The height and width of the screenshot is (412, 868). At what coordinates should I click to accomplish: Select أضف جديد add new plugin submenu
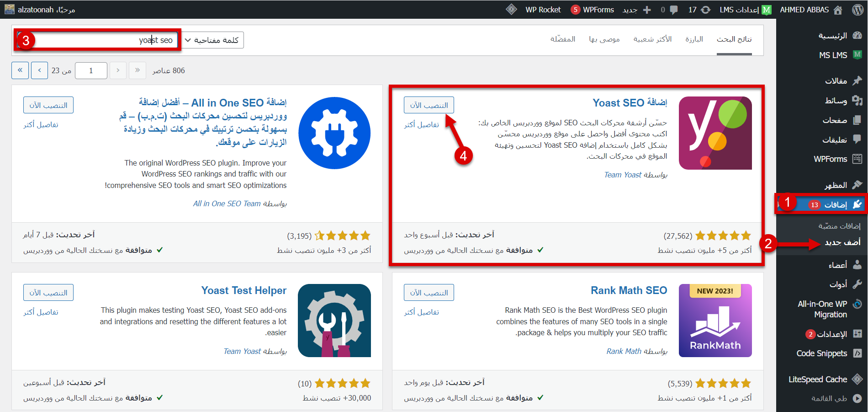(842, 242)
